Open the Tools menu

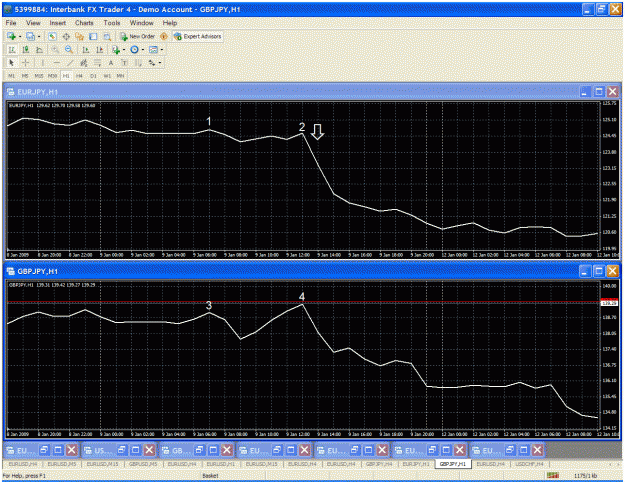(112, 23)
